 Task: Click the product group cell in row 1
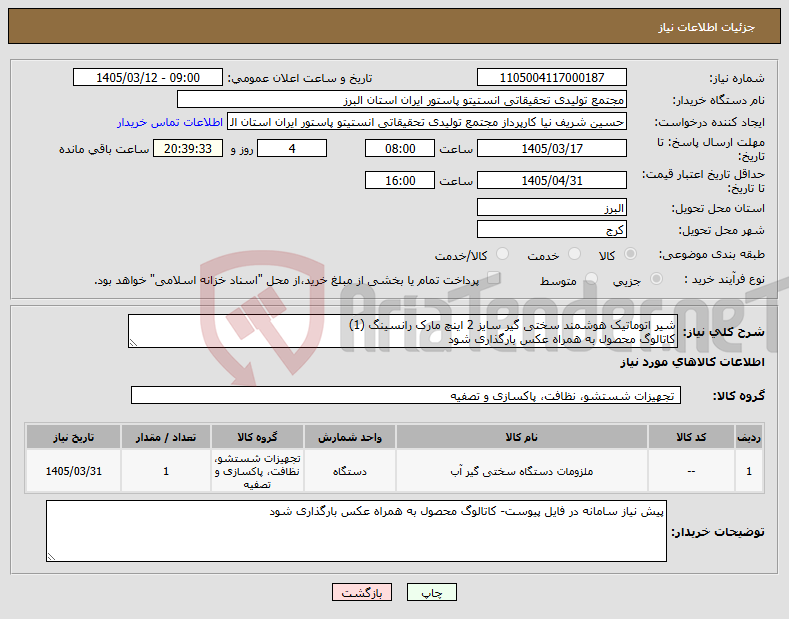point(257,472)
